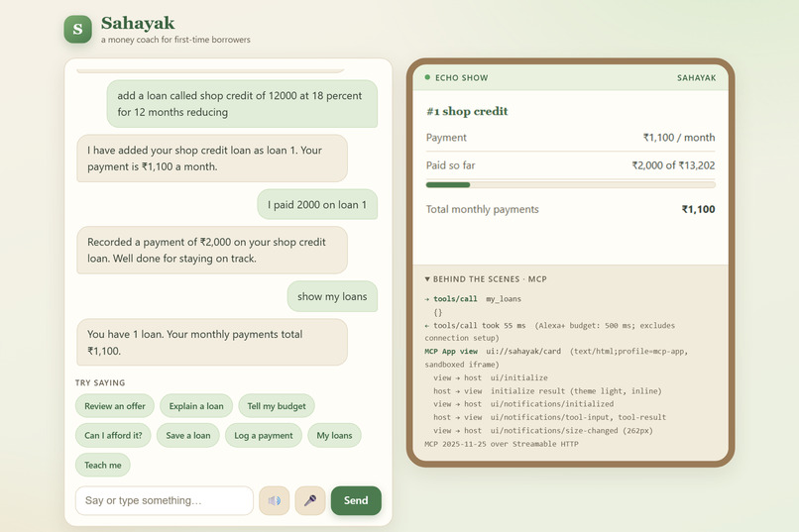Click the ECHO SHOW device label

462,78
